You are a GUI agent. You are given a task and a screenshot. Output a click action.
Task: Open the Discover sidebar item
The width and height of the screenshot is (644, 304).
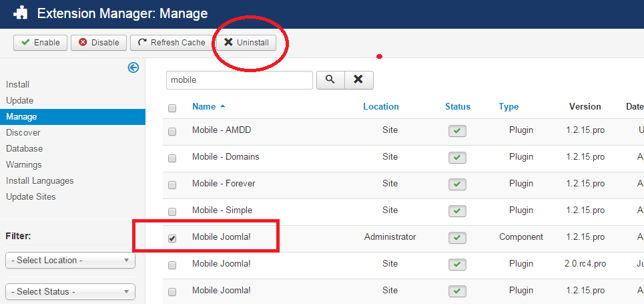(x=23, y=133)
